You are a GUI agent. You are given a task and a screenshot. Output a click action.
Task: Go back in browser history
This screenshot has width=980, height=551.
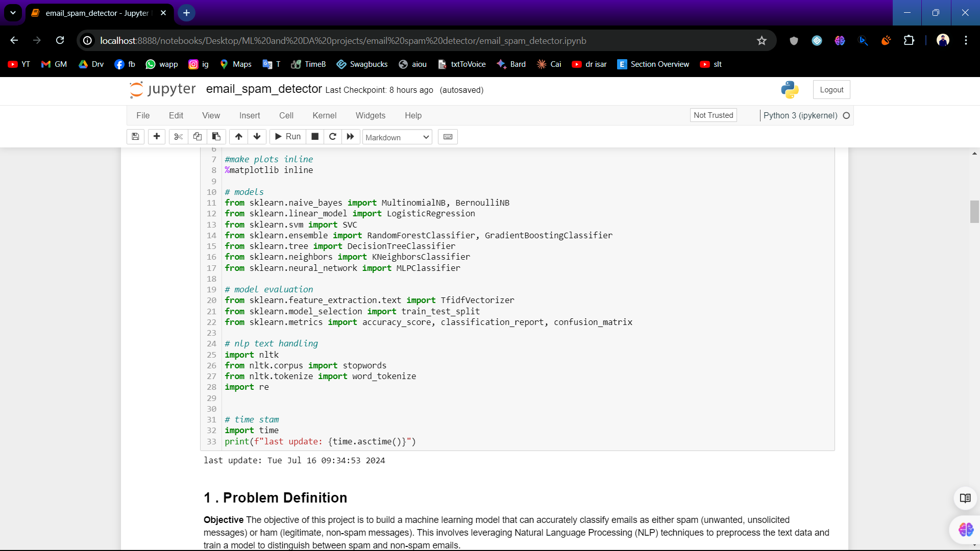14,40
